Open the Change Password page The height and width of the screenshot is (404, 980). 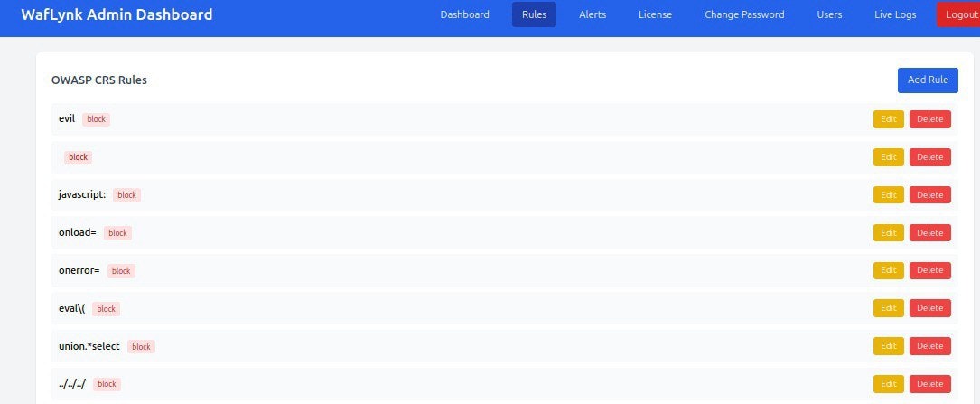744,14
